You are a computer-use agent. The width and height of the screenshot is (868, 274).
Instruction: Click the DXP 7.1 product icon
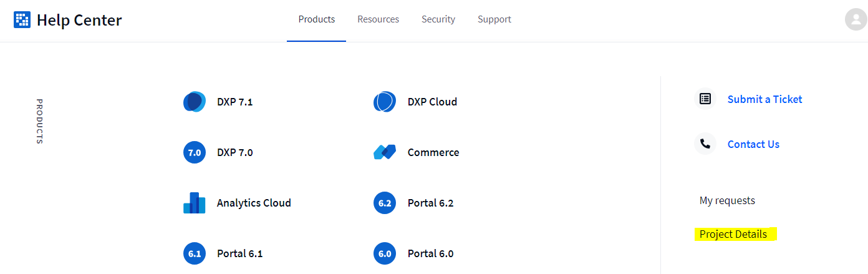pyautogui.click(x=195, y=102)
